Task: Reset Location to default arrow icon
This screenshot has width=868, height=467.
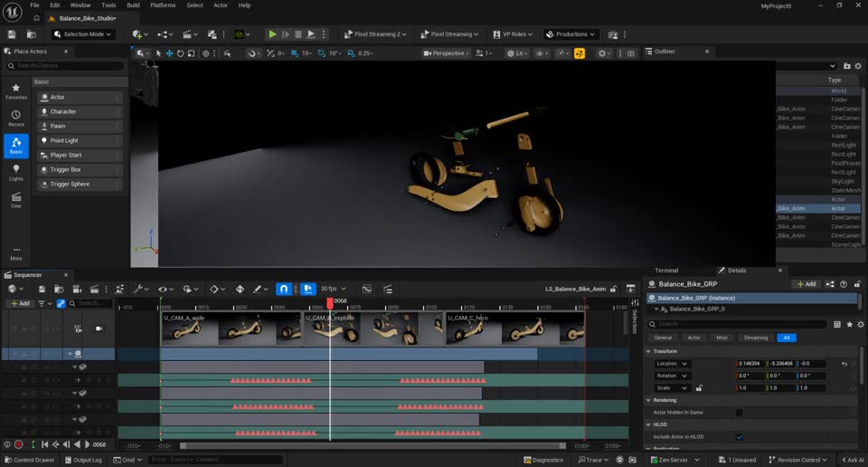Action: pyautogui.click(x=844, y=364)
